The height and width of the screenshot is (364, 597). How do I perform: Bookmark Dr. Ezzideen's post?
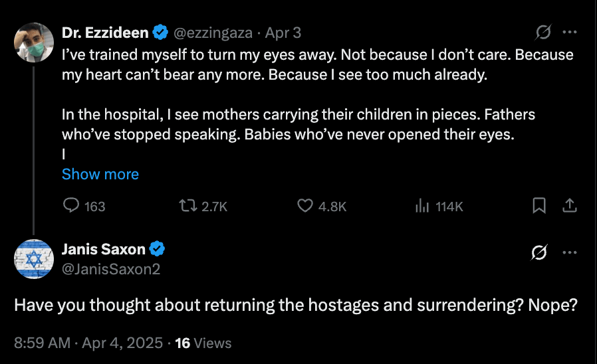[540, 207]
